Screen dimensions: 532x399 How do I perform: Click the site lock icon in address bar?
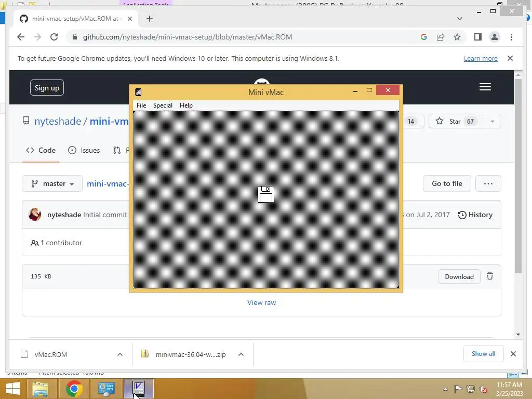tap(75, 37)
